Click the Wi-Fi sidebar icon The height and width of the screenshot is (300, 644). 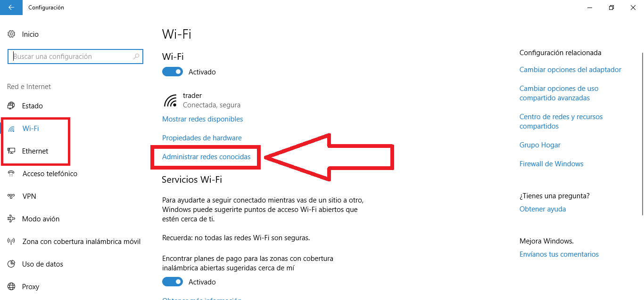pos(11,129)
